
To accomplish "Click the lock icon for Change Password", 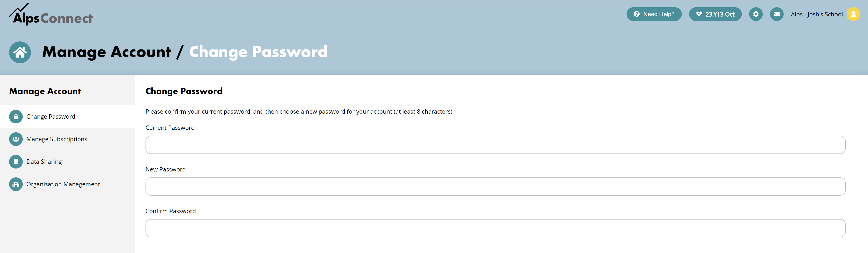I will click(16, 117).
